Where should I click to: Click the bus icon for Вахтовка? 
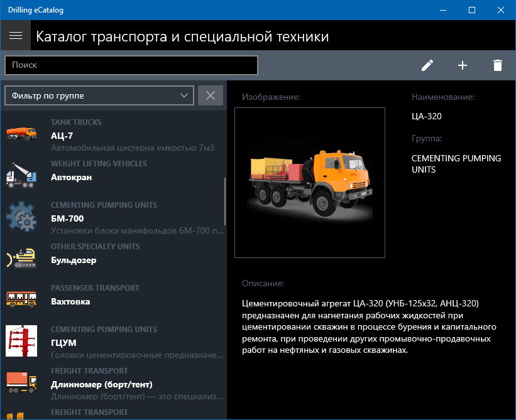21,299
